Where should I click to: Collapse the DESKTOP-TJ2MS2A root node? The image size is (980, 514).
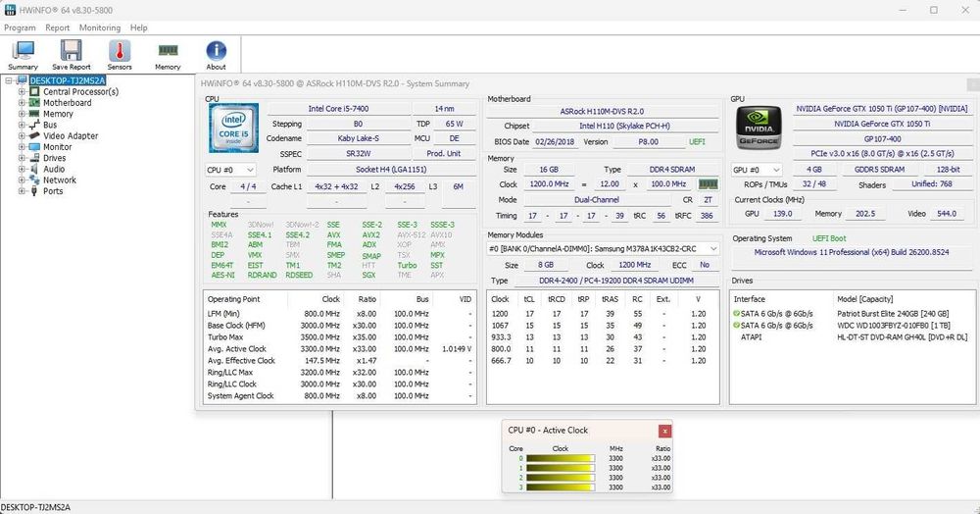pyautogui.click(x=9, y=80)
